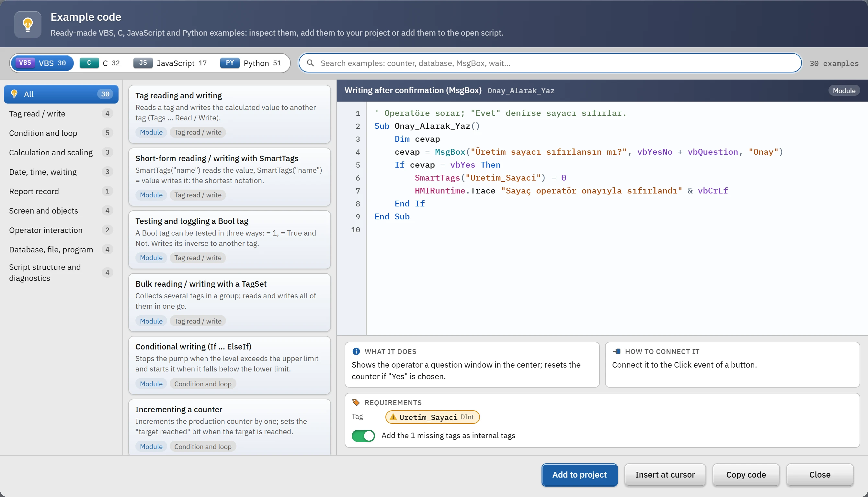This screenshot has height=497, width=868.
Task: Open the Tag reading and writing example
Action: (x=230, y=114)
